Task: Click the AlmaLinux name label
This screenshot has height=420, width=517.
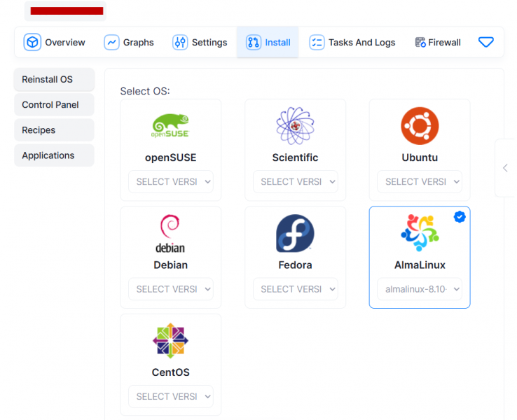Action: point(420,265)
